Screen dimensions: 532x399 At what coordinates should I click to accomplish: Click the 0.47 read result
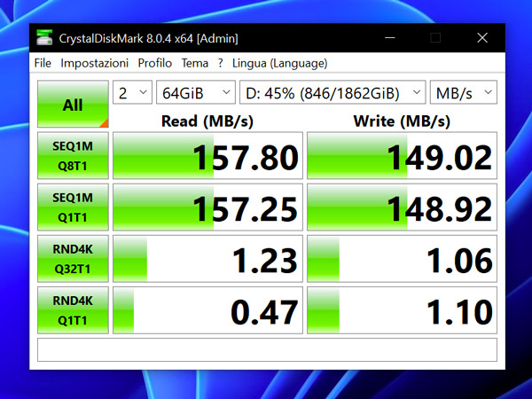tap(207, 310)
